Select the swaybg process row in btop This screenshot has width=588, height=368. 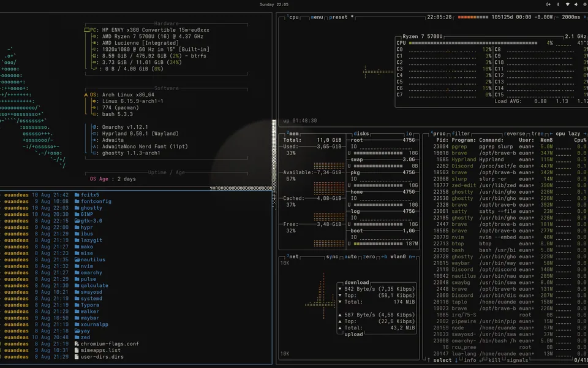click(x=509, y=282)
